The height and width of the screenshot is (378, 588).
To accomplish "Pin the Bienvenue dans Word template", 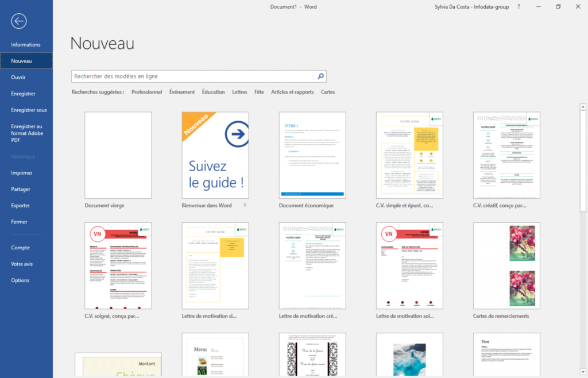I will pyautogui.click(x=244, y=205).
